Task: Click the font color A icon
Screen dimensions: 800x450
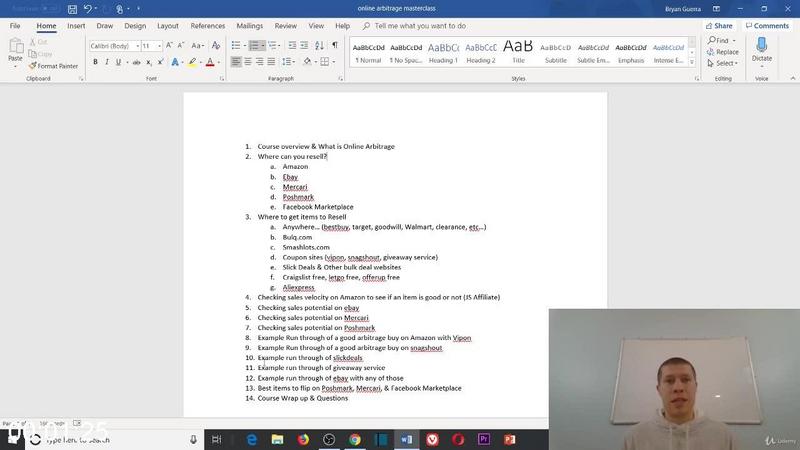Action: point(210,62)
